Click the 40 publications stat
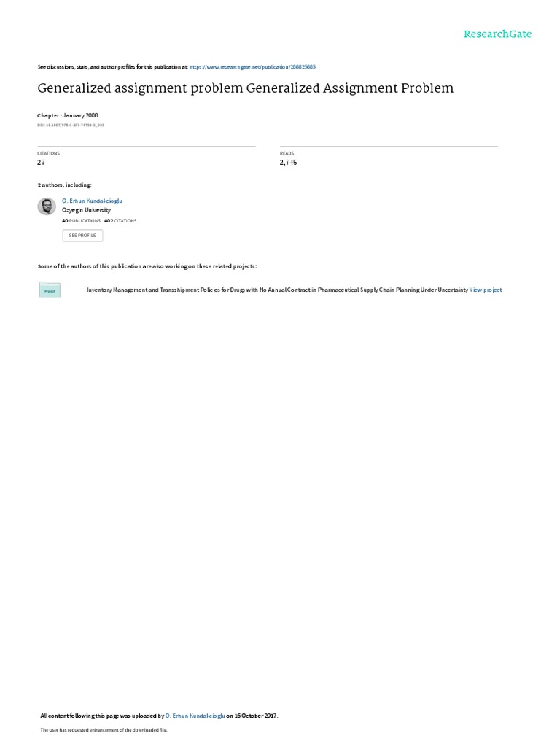560x747 pixels. coord(82,221)
